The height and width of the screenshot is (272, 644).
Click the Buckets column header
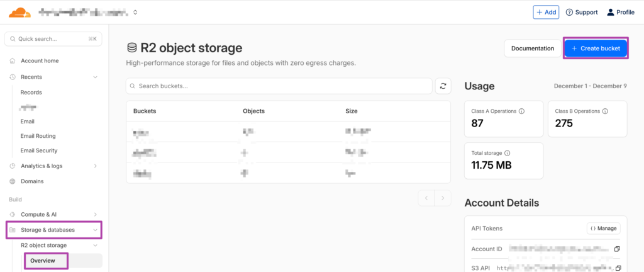145,111
